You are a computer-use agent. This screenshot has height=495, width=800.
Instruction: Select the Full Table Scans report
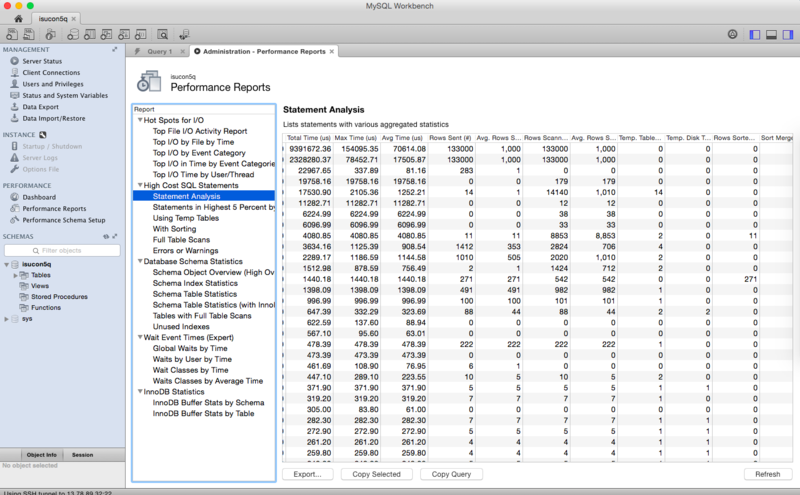pyautogui.click(x=181, y=239)
